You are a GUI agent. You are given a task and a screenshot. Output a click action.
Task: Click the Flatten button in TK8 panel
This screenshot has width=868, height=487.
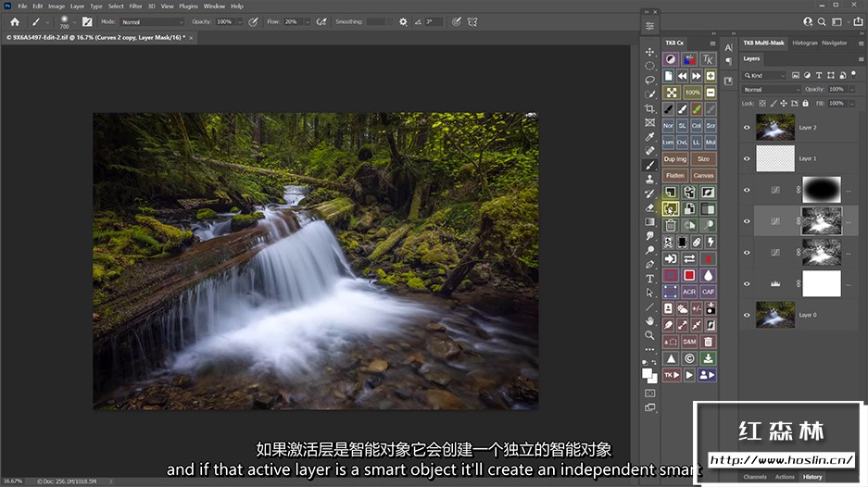click(x=675, y=175)
